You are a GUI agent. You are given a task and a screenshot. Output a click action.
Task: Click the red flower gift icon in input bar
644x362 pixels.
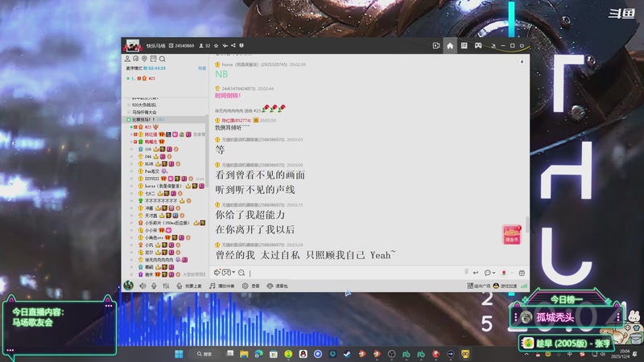(x=504, y=273)
